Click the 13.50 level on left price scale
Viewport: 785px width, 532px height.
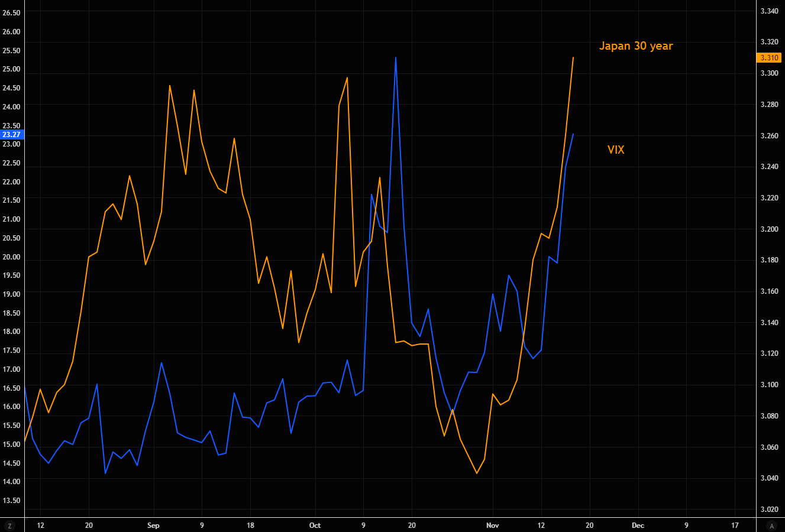pyautogui.click(x=11, y=501)
